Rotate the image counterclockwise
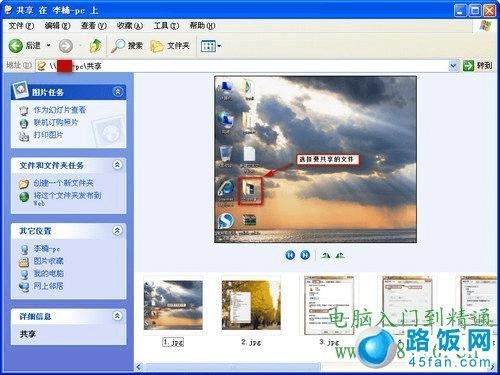Viewport: 500px width, 375px height. click(x=340, y=256)
